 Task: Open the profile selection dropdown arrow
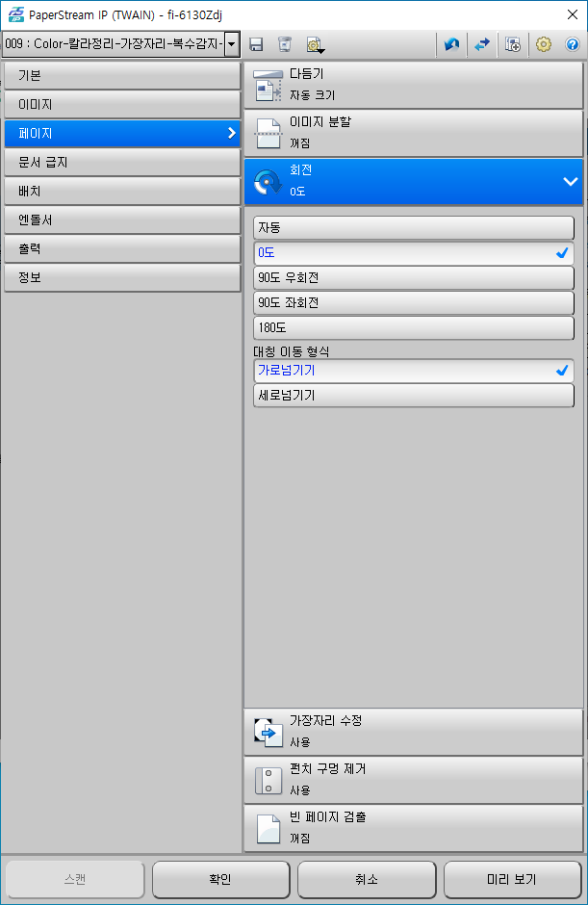(x=231, y=44)
